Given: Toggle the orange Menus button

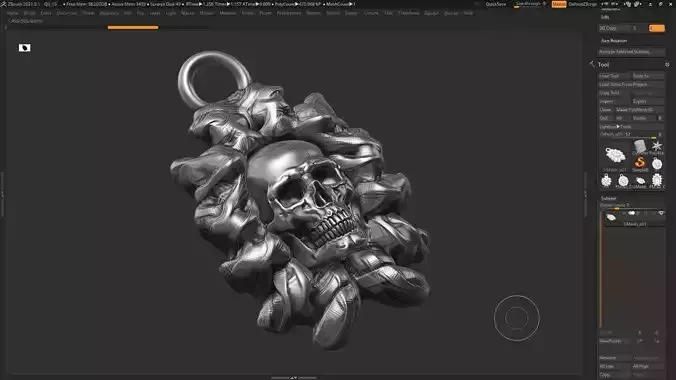Looking at the screenshot, I should (559, 4).
